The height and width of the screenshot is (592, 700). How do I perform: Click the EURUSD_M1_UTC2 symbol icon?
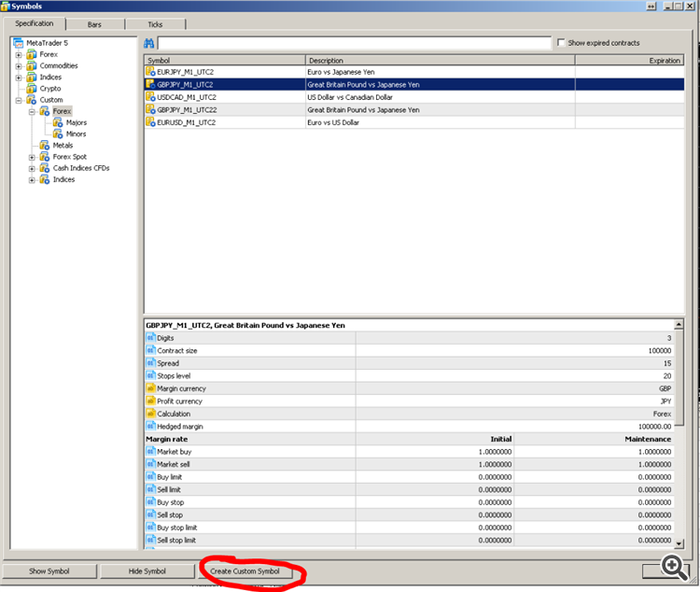click(150, 122)
